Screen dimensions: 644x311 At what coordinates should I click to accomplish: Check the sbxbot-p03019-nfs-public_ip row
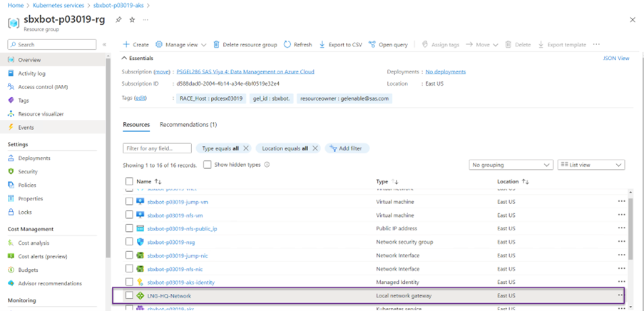(129, 228)
